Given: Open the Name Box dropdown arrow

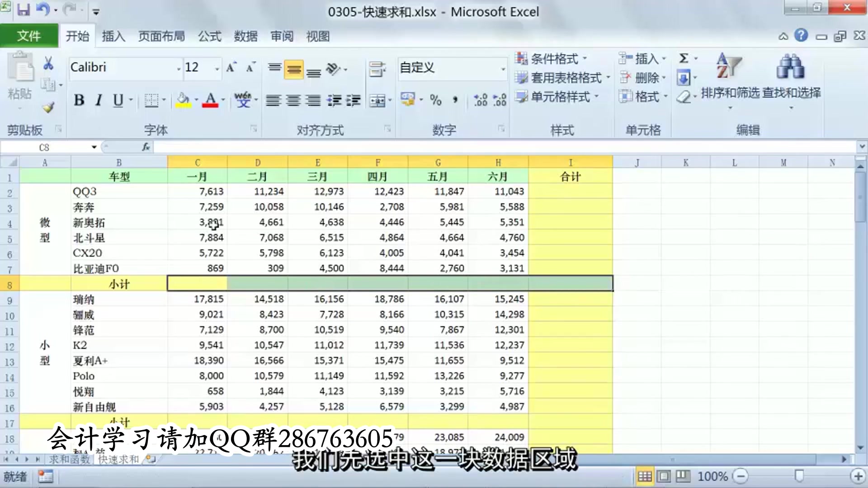Looking at the screenshot, I should pyautogui.click(x=94, y=147).
